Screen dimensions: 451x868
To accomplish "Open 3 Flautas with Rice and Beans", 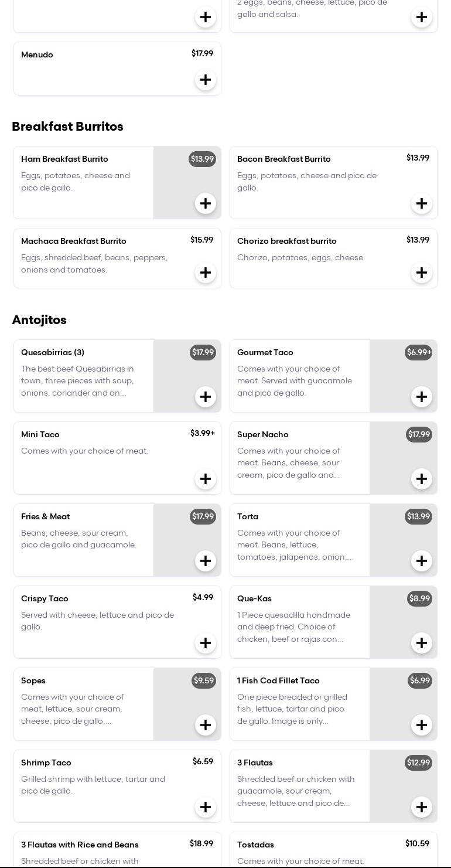I will 80,845.
